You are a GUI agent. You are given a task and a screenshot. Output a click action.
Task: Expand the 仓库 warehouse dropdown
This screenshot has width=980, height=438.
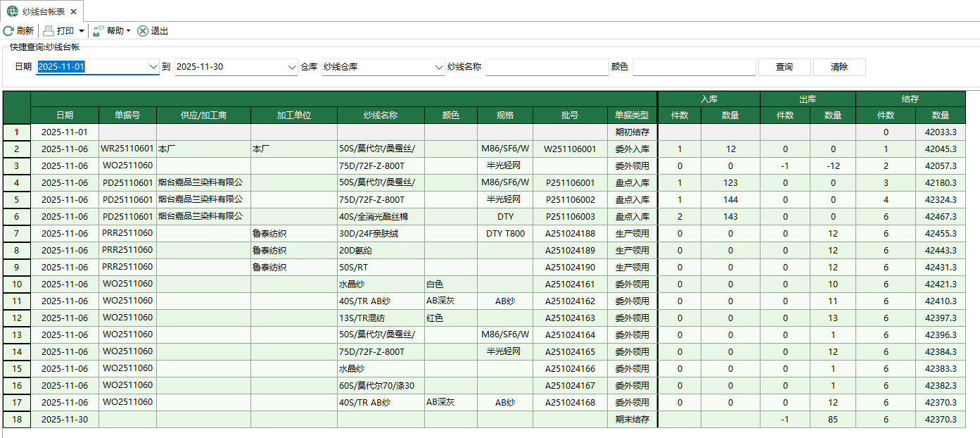[x=438, y=67]
